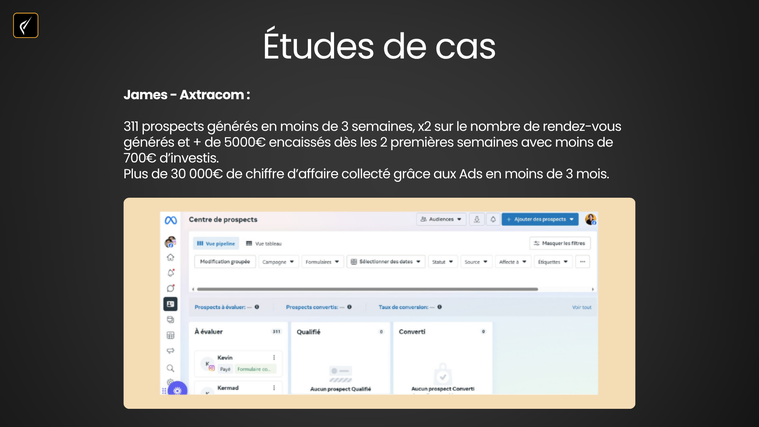
Task: Open the page profile avatar in the sidebar
Action: pos(170,242)
